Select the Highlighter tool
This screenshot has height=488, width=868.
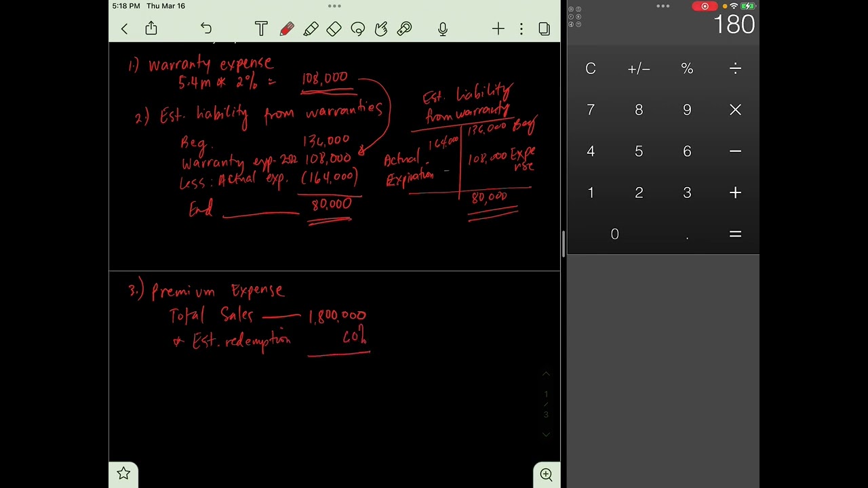[x=311, y=28]
